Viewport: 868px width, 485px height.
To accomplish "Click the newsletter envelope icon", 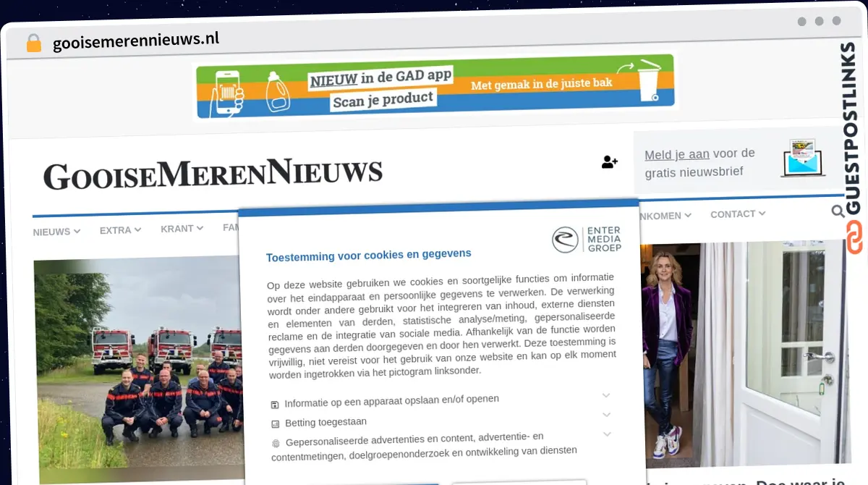I will 803,159.
